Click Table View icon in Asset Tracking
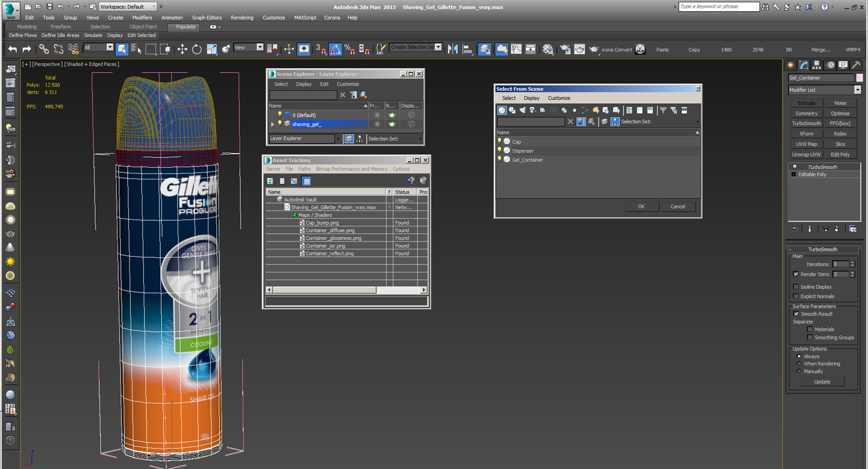This screenshot has width=868, height=469. click(x=307, y=181)
